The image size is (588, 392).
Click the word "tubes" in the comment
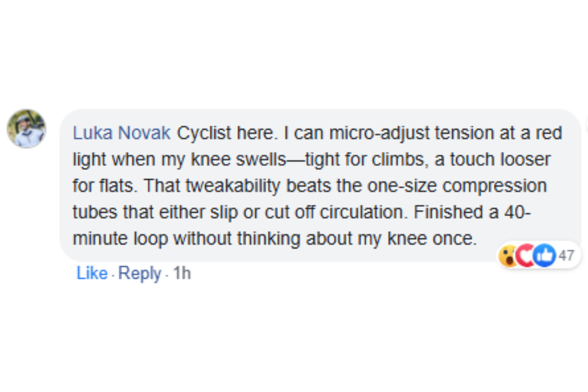[x=95, y=212]
